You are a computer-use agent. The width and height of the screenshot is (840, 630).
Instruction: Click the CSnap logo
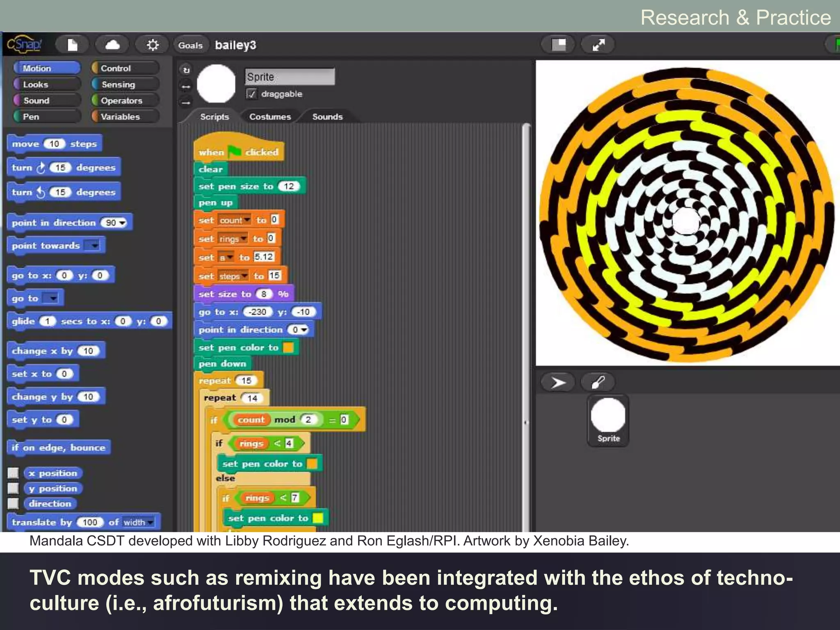coord(25,44)
